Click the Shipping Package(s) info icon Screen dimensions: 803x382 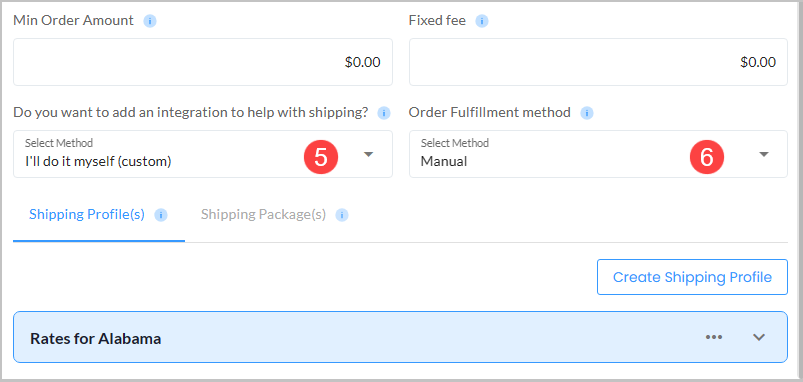pos(342,215)
